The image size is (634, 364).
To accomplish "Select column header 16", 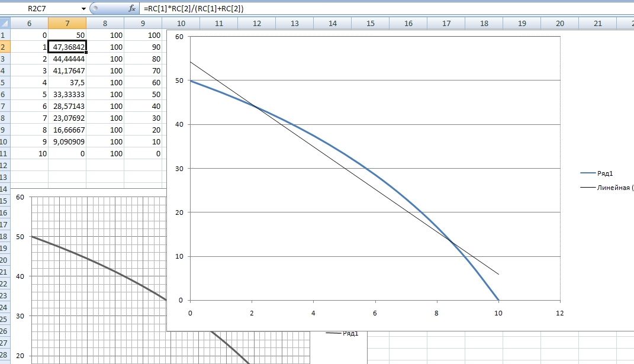I will tap(408, 24).
